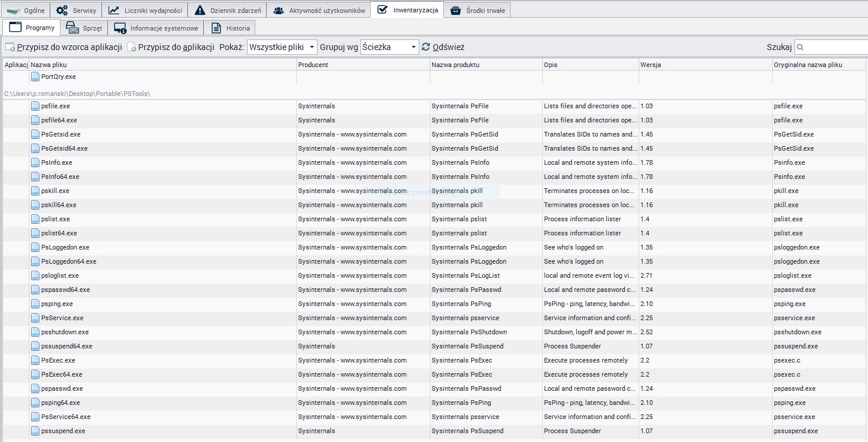Sort by Nazwa produktu column header
868x442 pixels.
point(486,65)
